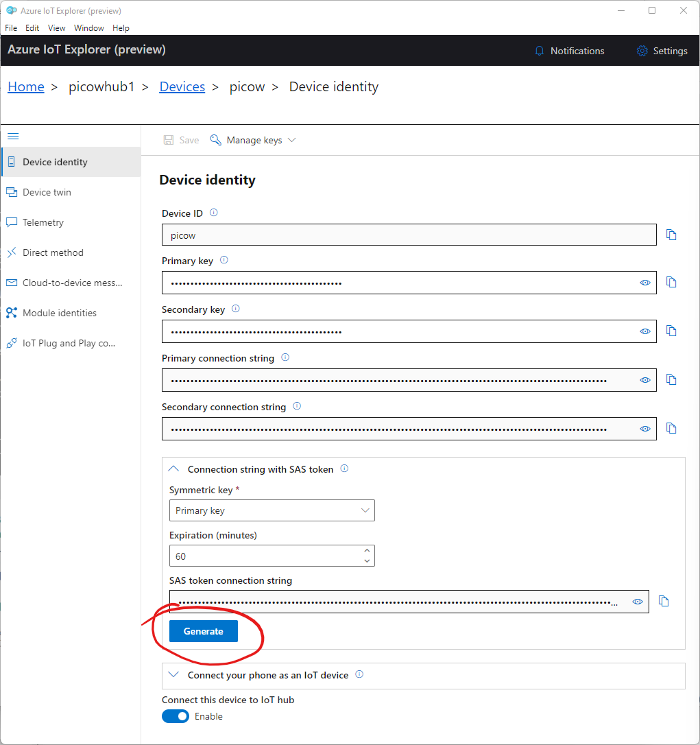
Task: Reveal the Primary connection string
Action: (x=645, y=380)
